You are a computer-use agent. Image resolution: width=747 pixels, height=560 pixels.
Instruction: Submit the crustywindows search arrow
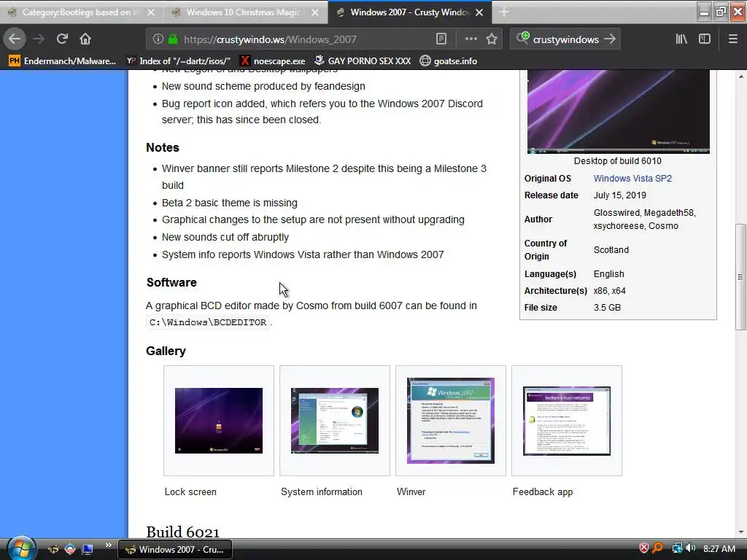610,39
